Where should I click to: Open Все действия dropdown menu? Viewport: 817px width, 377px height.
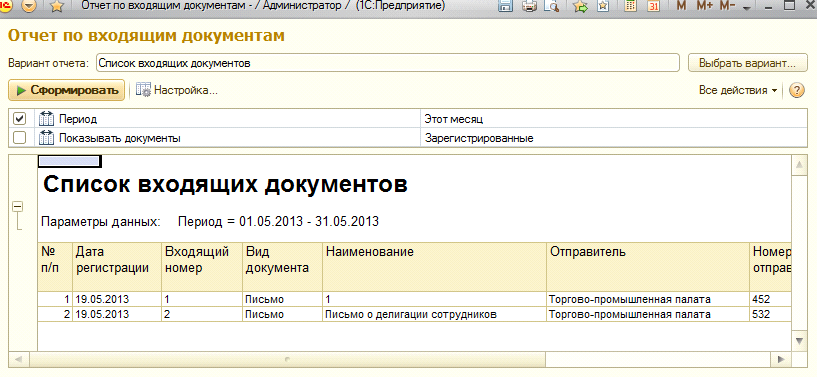point(738,90)
